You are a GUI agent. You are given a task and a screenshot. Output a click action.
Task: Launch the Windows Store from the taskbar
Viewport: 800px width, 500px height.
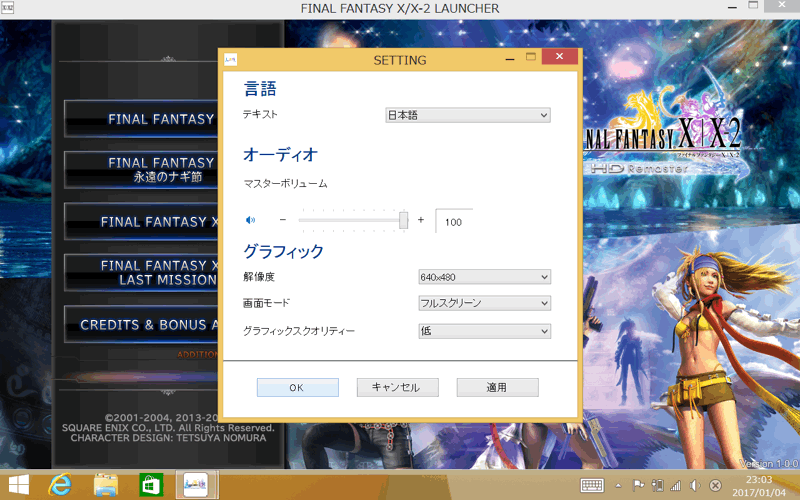[150, 485]
